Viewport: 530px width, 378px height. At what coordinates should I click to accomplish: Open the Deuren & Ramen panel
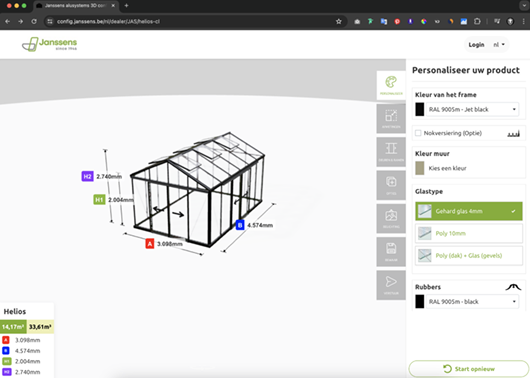click(391, 152)
